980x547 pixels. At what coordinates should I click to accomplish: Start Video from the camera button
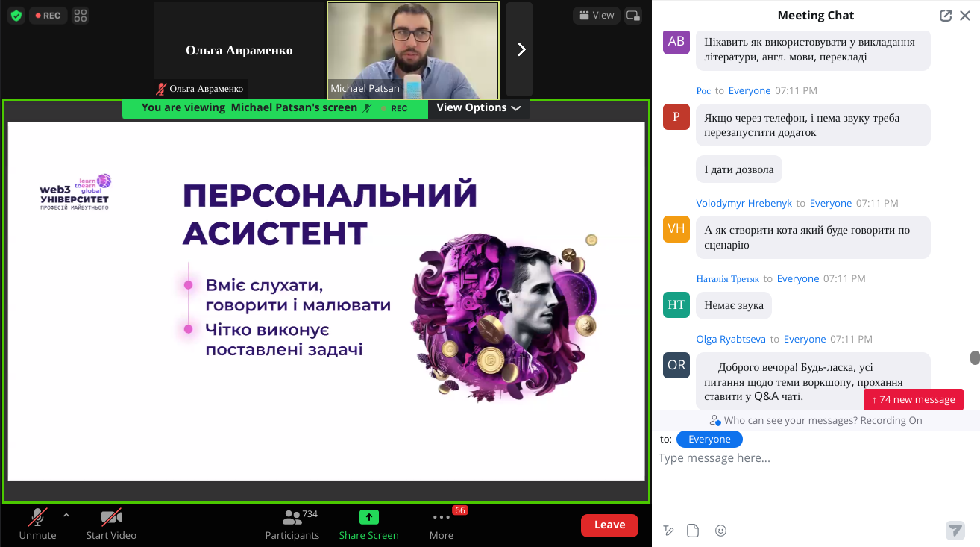[111, 525]
